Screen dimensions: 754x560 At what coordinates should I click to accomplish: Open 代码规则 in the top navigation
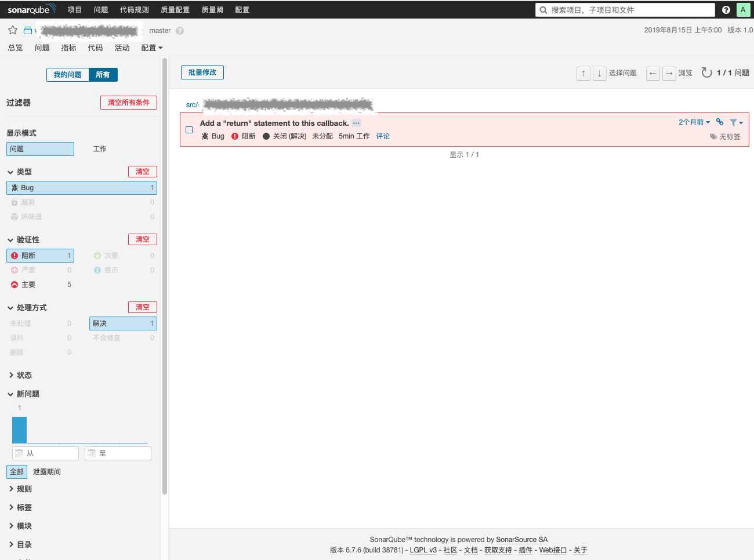point(135,10)
